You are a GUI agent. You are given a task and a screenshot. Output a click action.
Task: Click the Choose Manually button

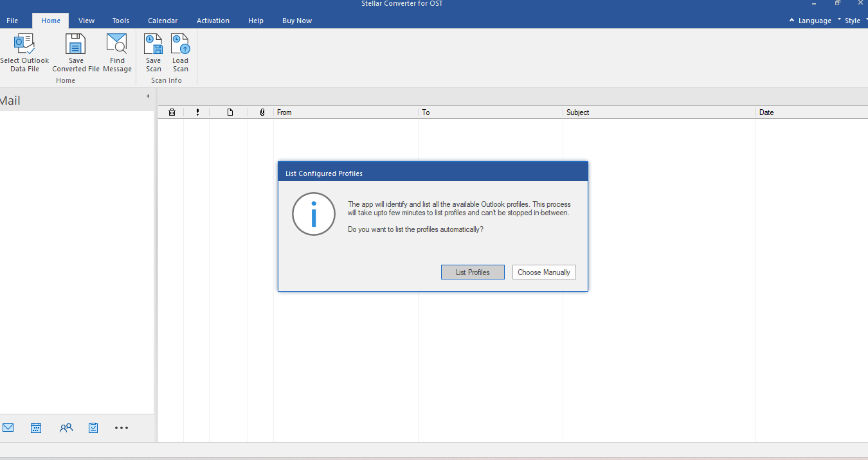[x=544, y=272]
